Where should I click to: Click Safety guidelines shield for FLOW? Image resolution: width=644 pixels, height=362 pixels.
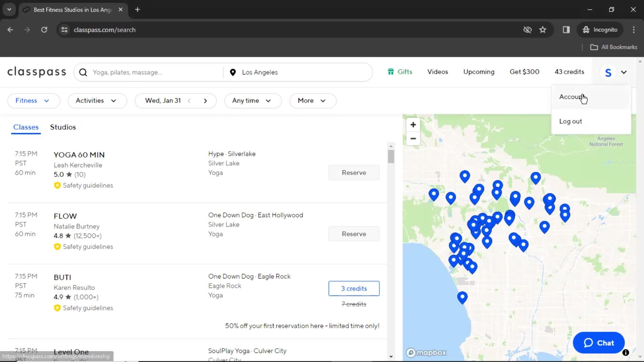point(57,247)
